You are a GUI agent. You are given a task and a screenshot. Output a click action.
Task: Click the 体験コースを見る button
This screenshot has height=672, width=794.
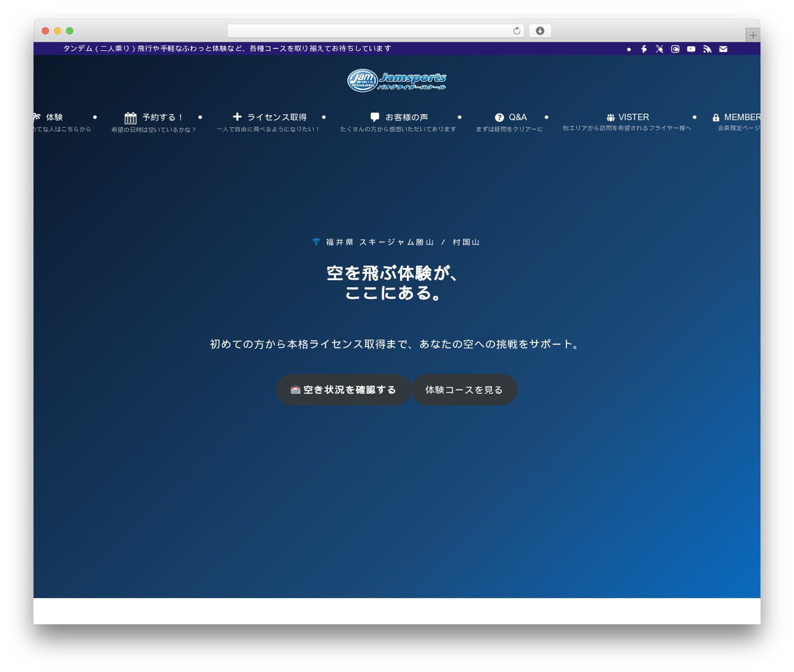point(464,390)
